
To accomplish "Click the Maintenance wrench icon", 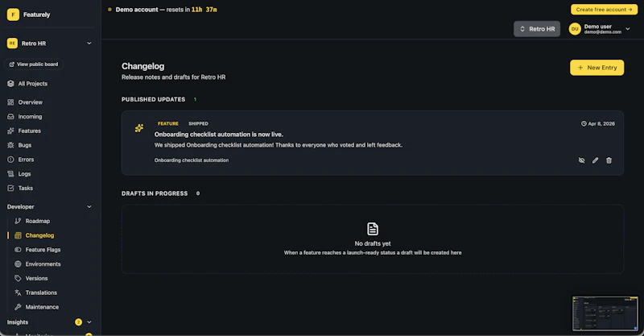I will tap(18, 307).
